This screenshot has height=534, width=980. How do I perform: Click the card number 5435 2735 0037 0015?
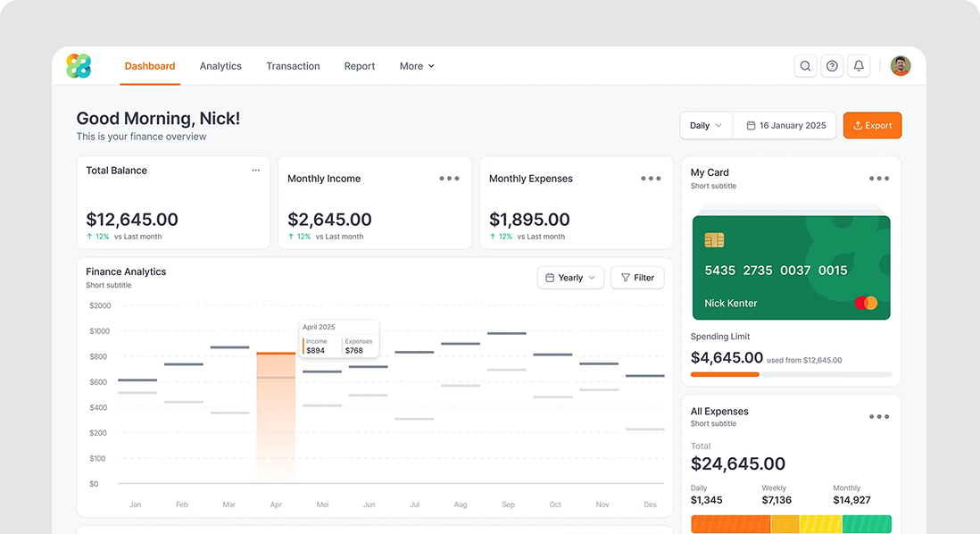tap(776, 271)
